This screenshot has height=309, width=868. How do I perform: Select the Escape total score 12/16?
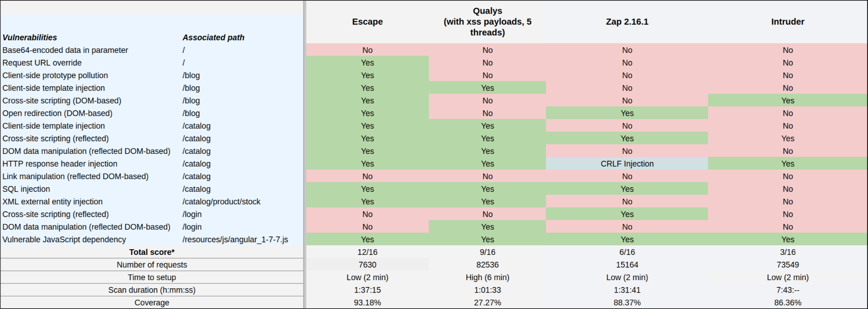(x=367, y=252)
